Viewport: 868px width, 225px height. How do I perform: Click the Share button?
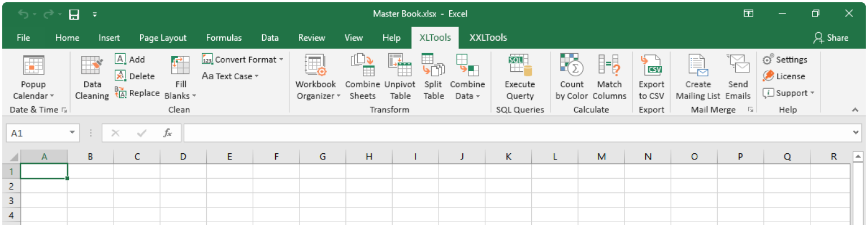pos(831,38)
